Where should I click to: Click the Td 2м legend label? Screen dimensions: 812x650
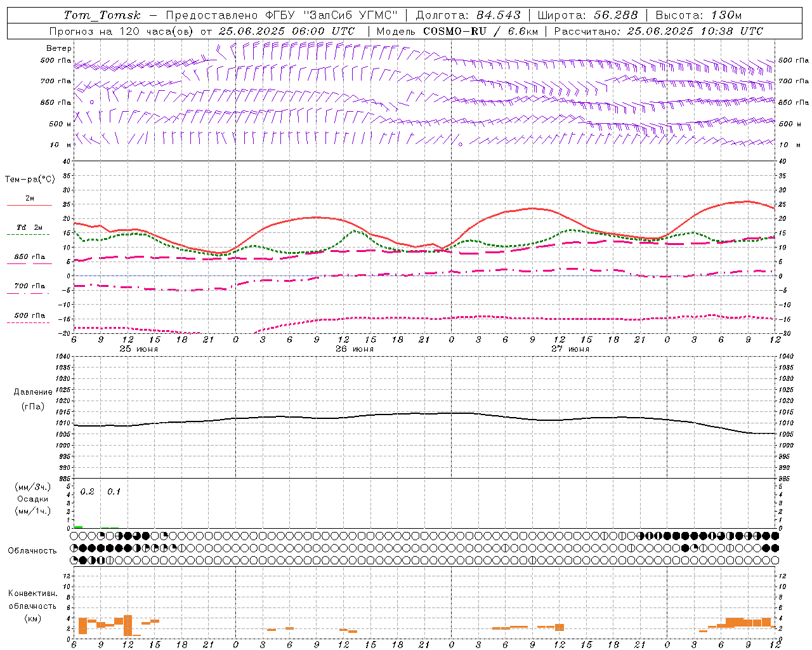point(30,227)
